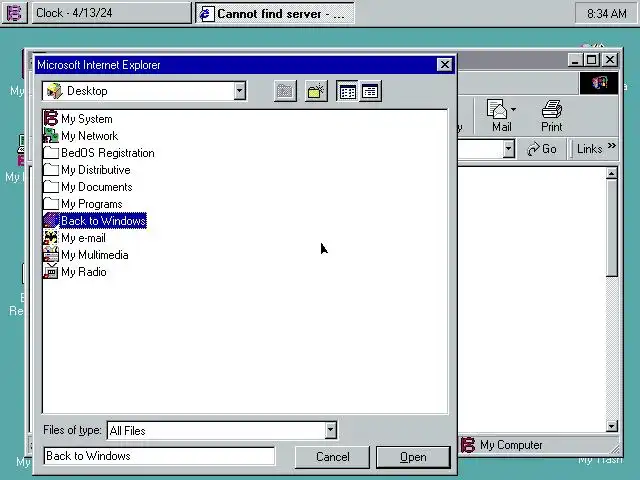
Task: Click browser window scrollbar up arrow
Action: pyautogui.click(x=611, y=173)
